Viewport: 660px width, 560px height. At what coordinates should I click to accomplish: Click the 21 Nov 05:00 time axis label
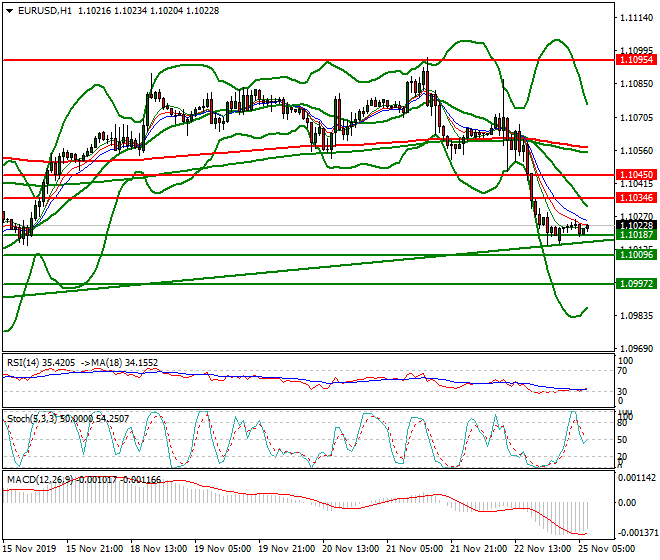pos(415,549)
